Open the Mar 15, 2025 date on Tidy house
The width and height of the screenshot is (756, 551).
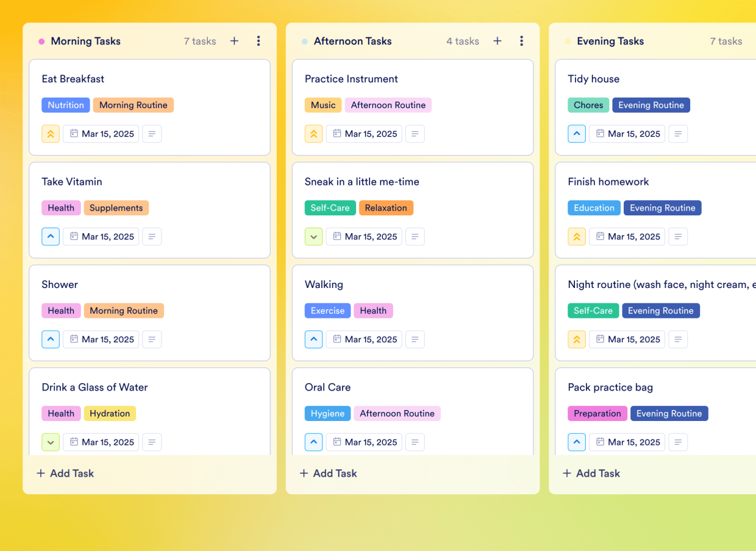coord(627,134)
